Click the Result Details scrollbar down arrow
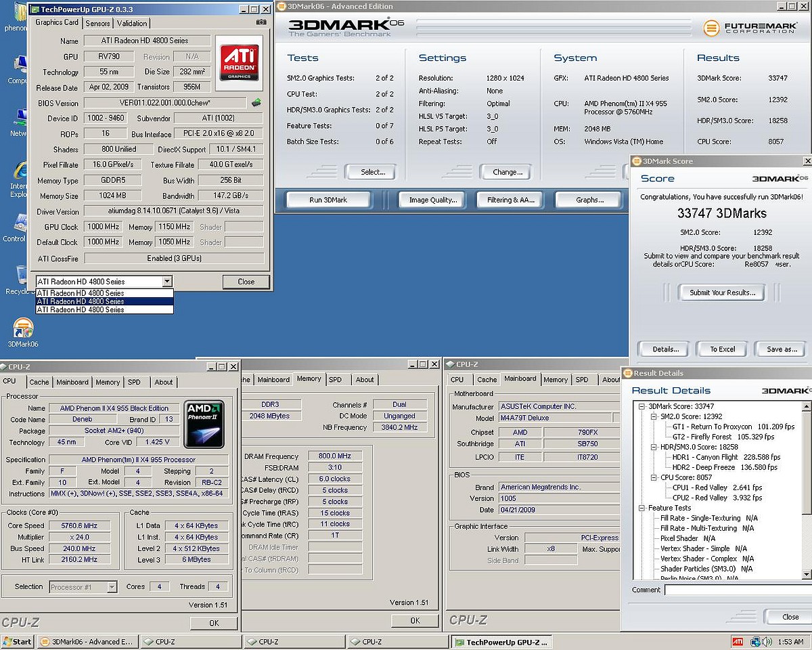The width and height of the screenshot is (812, 650). pyautogui.click(x=806, y=574)
